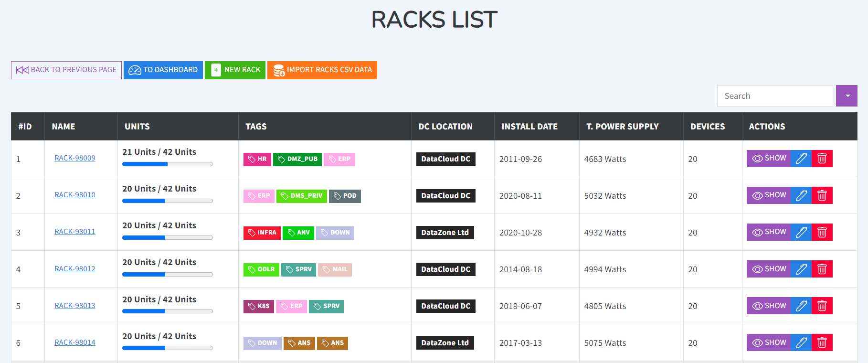Click the delete trash icon for RACK-98009
The height and width of the screenshot is (363, 868).
click(822, 159)
